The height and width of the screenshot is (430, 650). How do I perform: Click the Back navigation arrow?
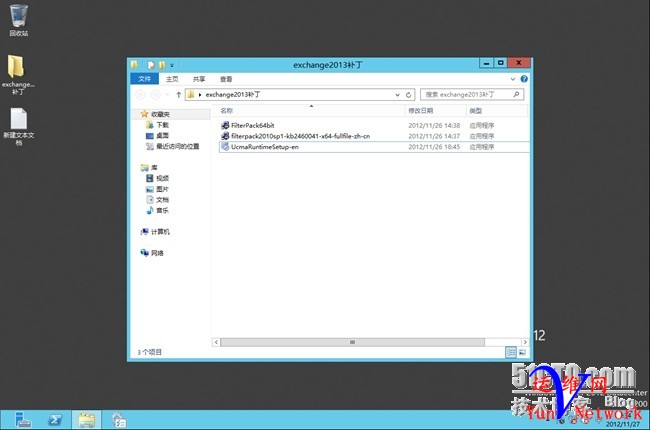tap(140, 95)
